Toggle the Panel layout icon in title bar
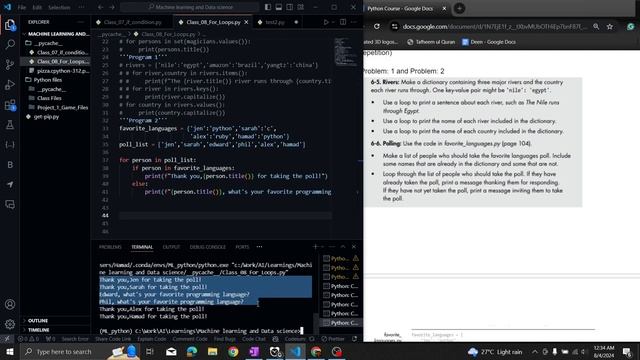 click(279, 7)
